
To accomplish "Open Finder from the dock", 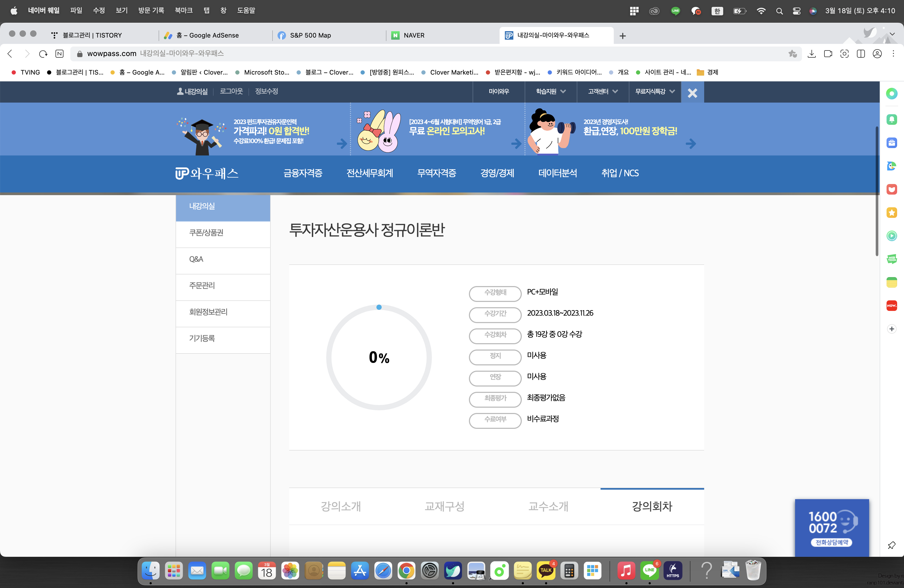I will click(151, 571).
